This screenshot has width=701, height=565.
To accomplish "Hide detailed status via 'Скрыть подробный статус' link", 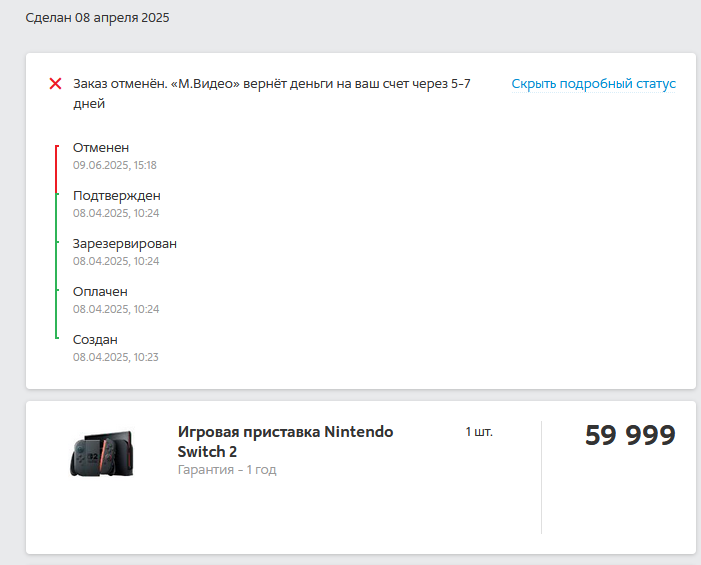I will coord(593,84).
